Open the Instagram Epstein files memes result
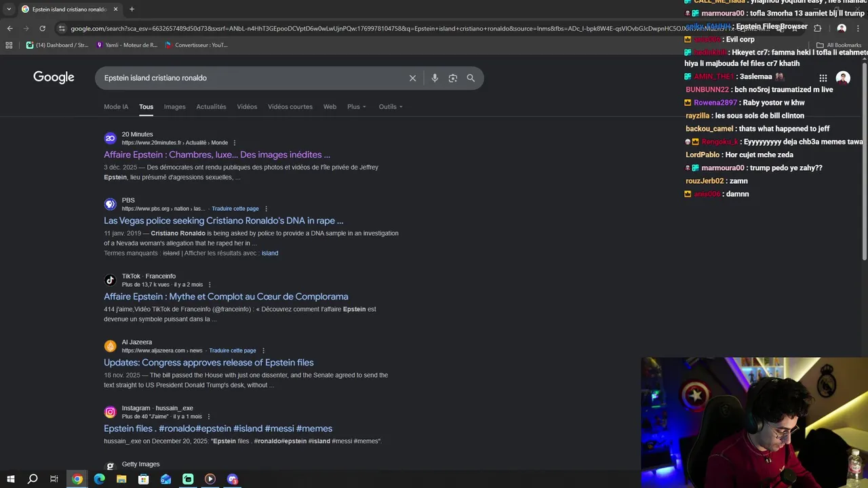 click(x=218, y=428)
